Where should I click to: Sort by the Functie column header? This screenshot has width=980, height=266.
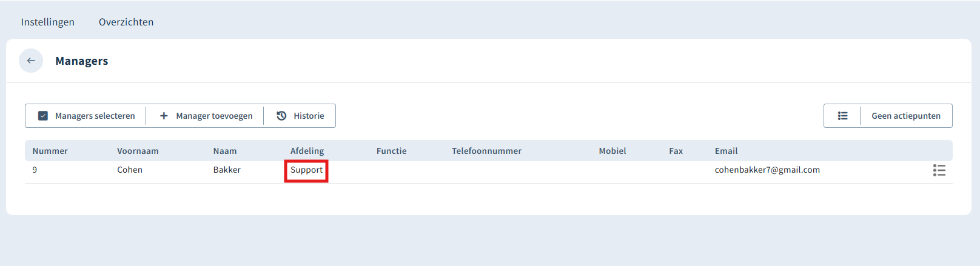click(391, 151)
